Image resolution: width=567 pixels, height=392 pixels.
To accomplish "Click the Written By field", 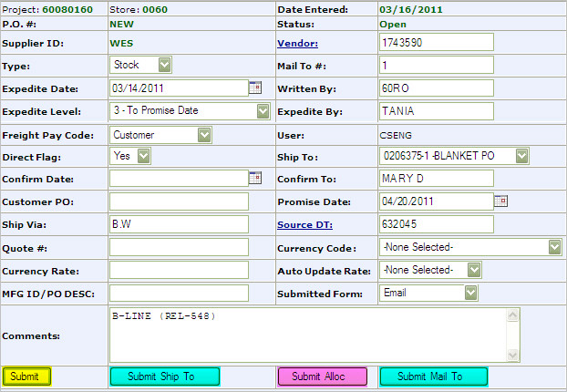I will point(437,88).
